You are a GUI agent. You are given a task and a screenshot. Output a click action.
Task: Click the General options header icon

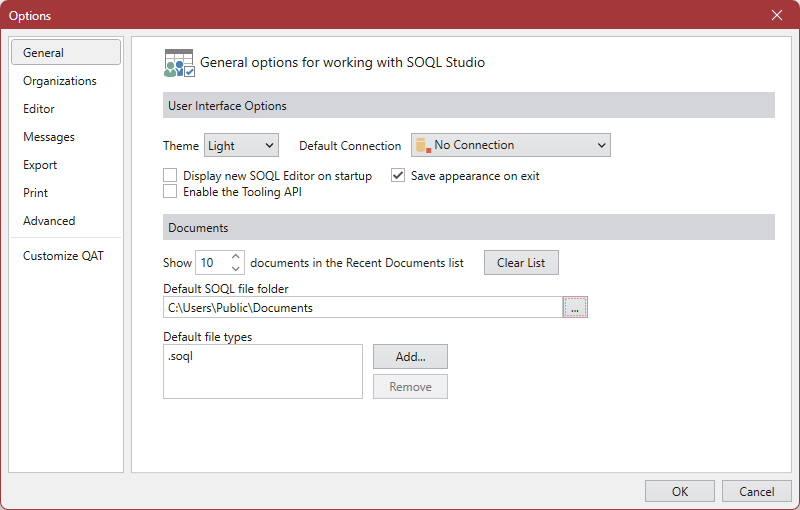179,63
